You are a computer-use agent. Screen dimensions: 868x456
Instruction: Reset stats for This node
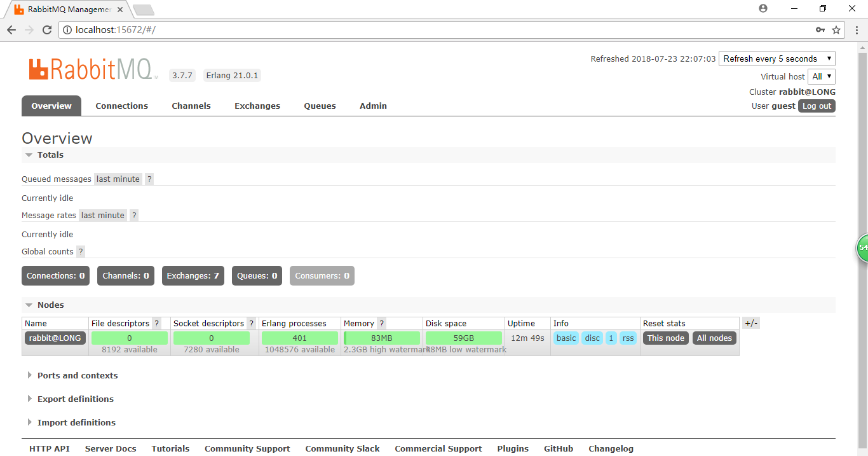click(x=666, y=338)
